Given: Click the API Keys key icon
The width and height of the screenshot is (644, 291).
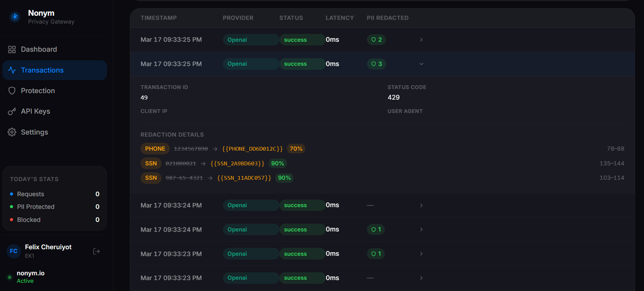Looking at the screenshot, I should 12,111.
